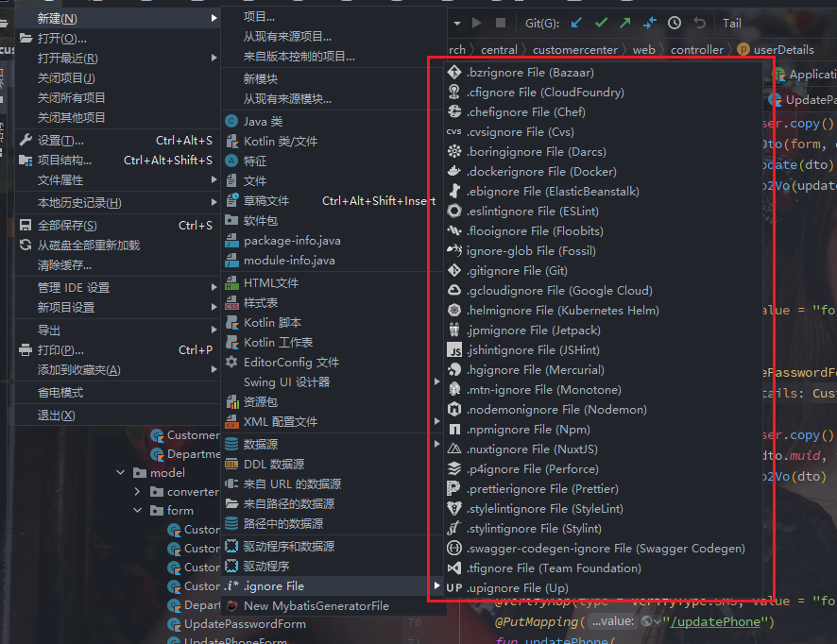Choose 项目结构... menu entry
The image size is (837, 644).
click(117, 161)
